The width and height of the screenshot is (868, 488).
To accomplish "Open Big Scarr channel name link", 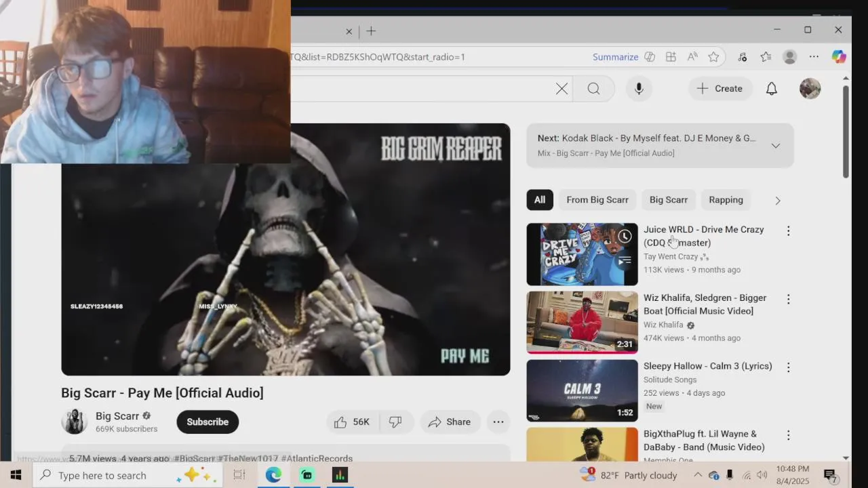I will [117, 416].
